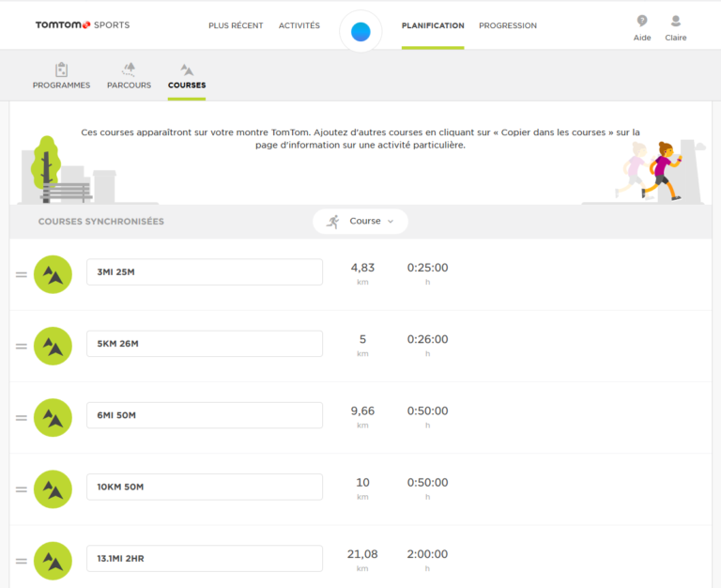Expand the Course activity type dropdown
721x588 pixels.
[360, 222]
